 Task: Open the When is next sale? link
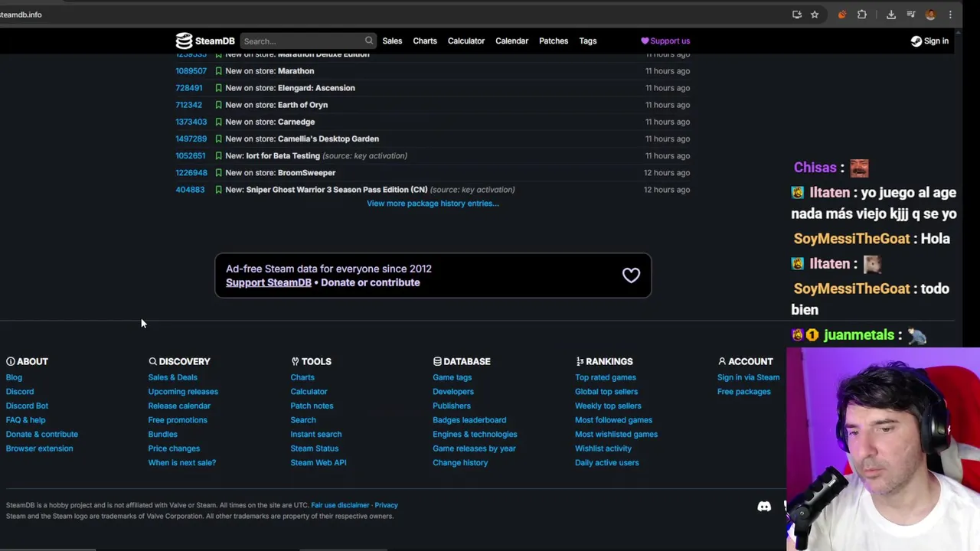pyautogui.click(x=181, y=463)
